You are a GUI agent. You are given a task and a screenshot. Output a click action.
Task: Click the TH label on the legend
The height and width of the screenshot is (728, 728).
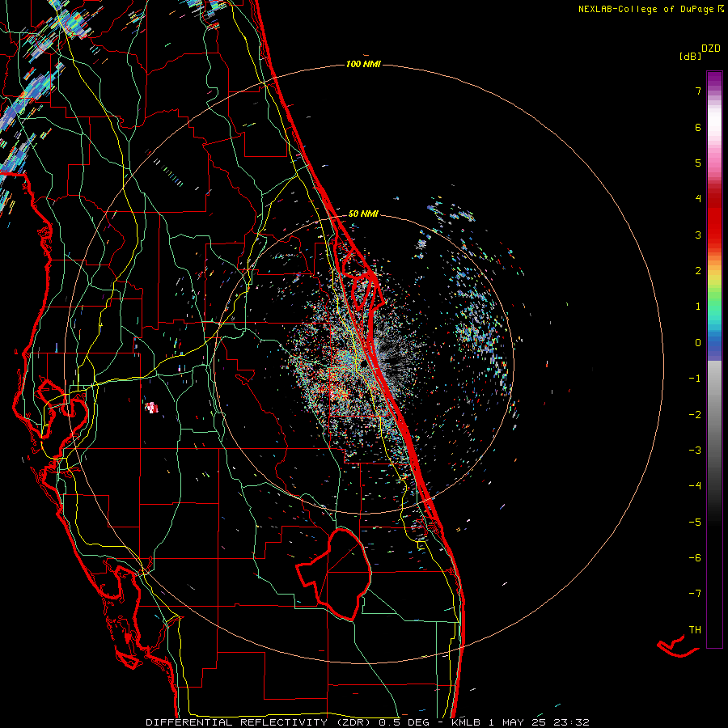695,629
